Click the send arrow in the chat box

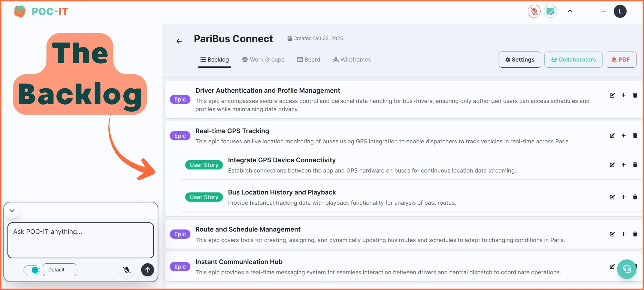(147, 270)
